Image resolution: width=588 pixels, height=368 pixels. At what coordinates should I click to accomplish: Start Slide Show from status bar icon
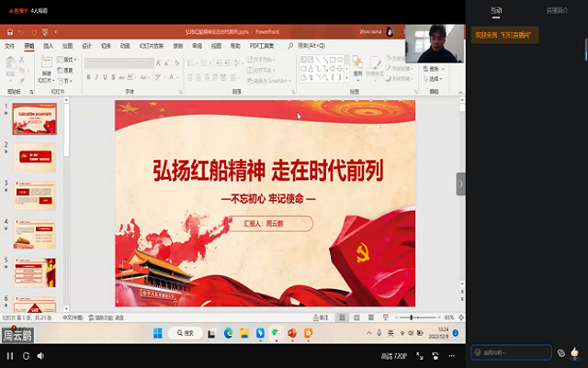[x=386, y=317]
